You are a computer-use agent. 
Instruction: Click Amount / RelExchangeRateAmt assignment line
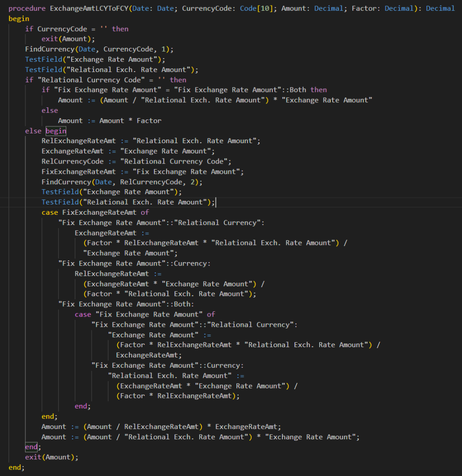pyautogui.click(x=161, y=427)
